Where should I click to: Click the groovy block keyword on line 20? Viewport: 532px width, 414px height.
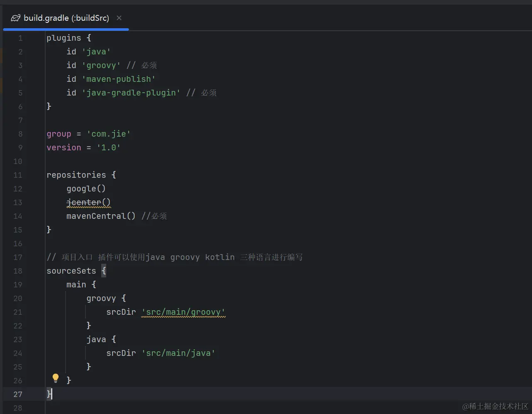pos(101,298)
